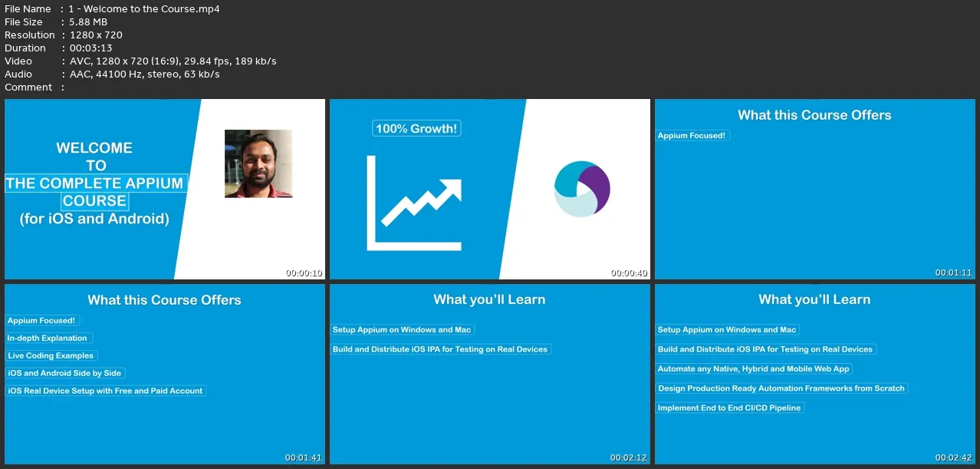Select the instructor portrait photo

258,163
